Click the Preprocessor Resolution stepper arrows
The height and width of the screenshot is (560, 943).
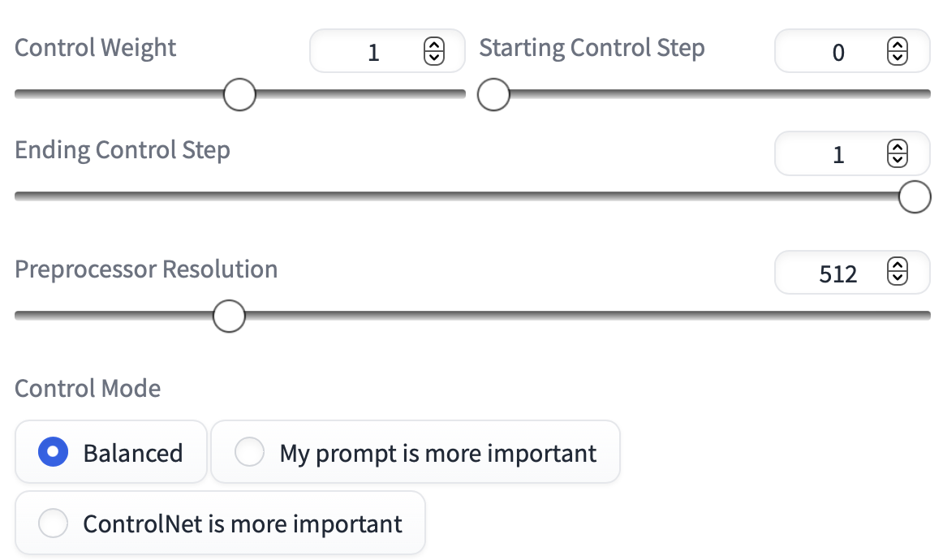897,273
